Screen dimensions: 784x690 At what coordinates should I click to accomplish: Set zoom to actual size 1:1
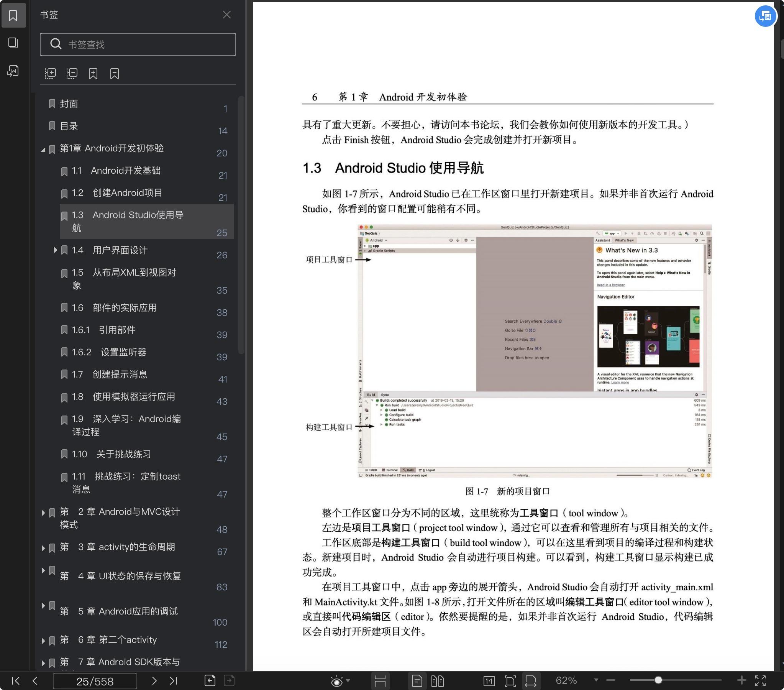(489, 681)
